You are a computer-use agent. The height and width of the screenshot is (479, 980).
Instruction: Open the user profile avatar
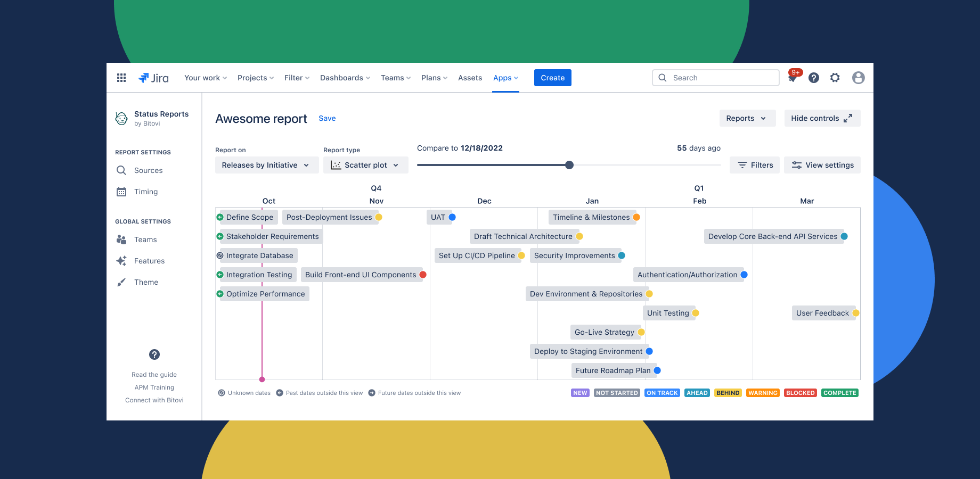pos(858,78)
